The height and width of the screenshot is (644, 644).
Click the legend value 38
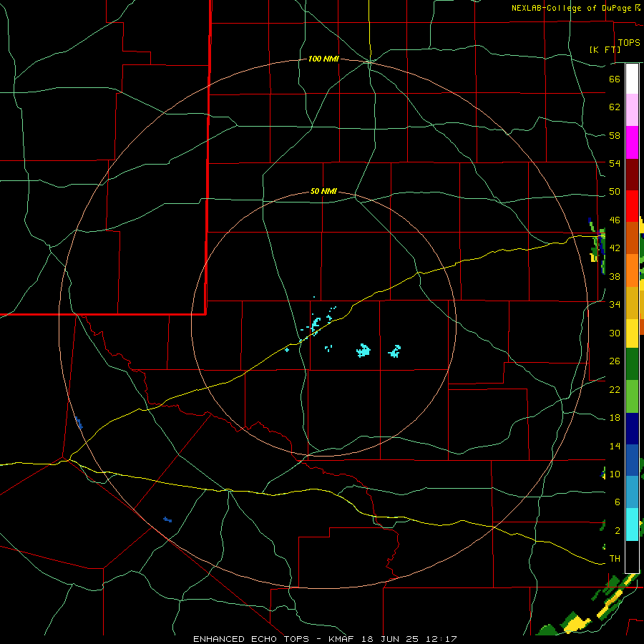click(x=615, y=276)
